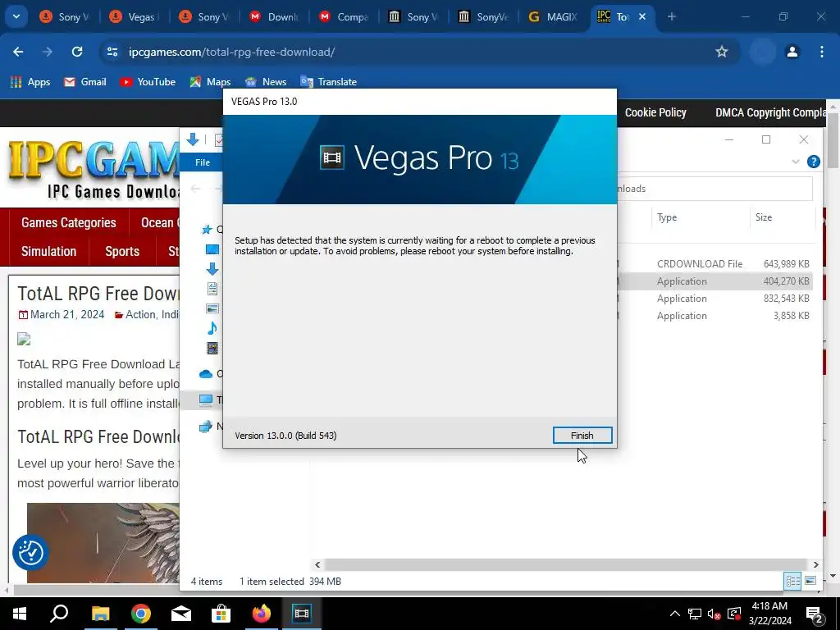Open File Explorer from taskbar
Screen dimensions: 840x630
(x=100, y=614)
